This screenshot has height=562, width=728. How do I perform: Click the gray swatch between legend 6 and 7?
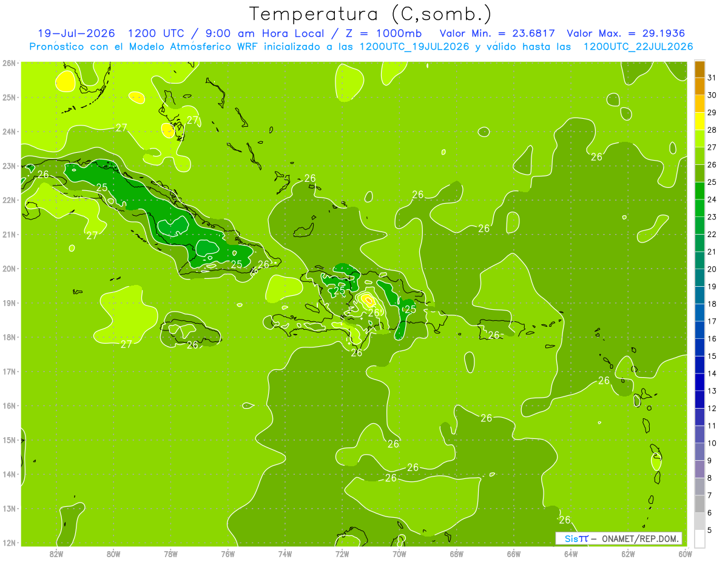click(x=699, y=504)
